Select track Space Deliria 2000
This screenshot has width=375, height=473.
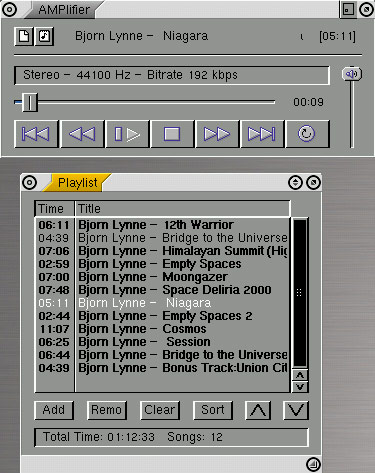tap(162, 290)
